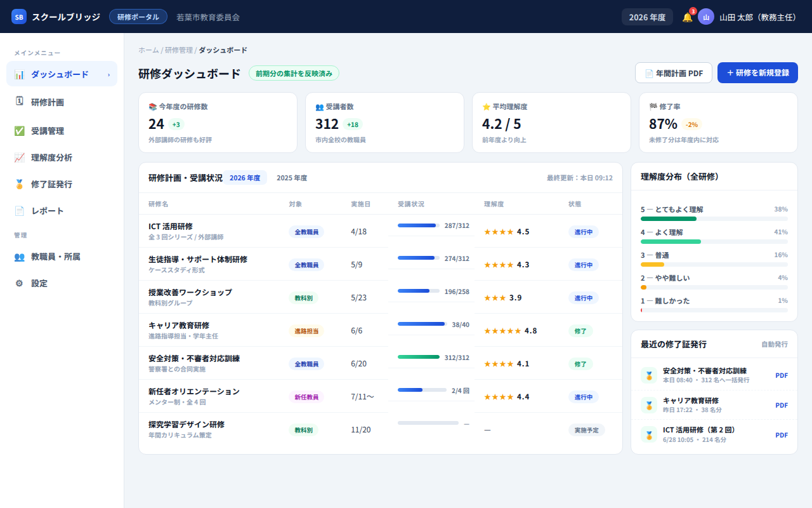Open the 2026 年度 year selector in header

647,17
